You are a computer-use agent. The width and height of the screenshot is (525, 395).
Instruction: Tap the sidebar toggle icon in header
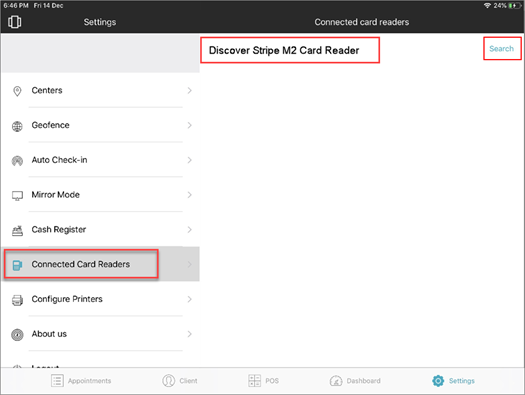(14, 22)
